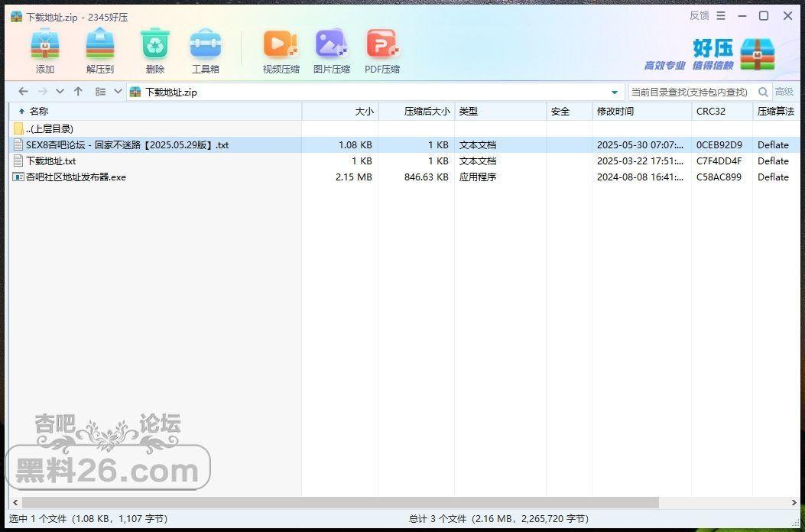Image resolution: width=805 pixels, height=532 pixels.
Task: Minimize the 2345好压 window
Action: pyautogui.click(x=742, y=16)
